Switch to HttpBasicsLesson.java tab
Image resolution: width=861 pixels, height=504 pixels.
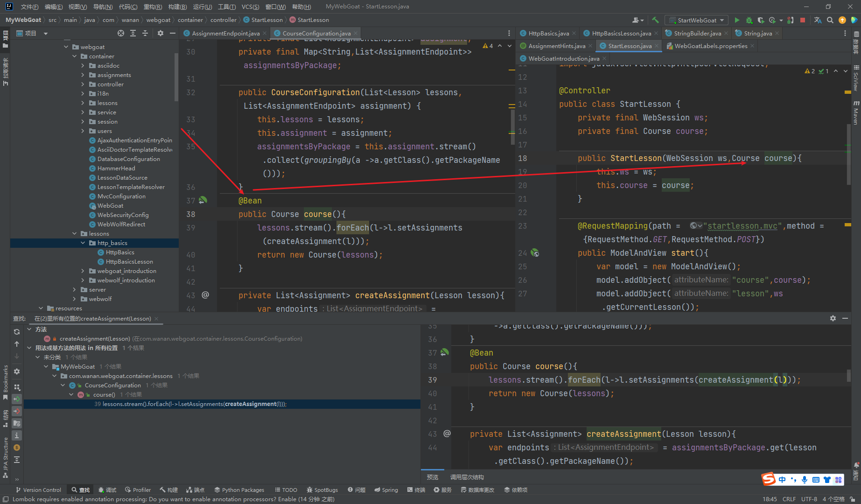pyautogui.click(x=621, y=33)
